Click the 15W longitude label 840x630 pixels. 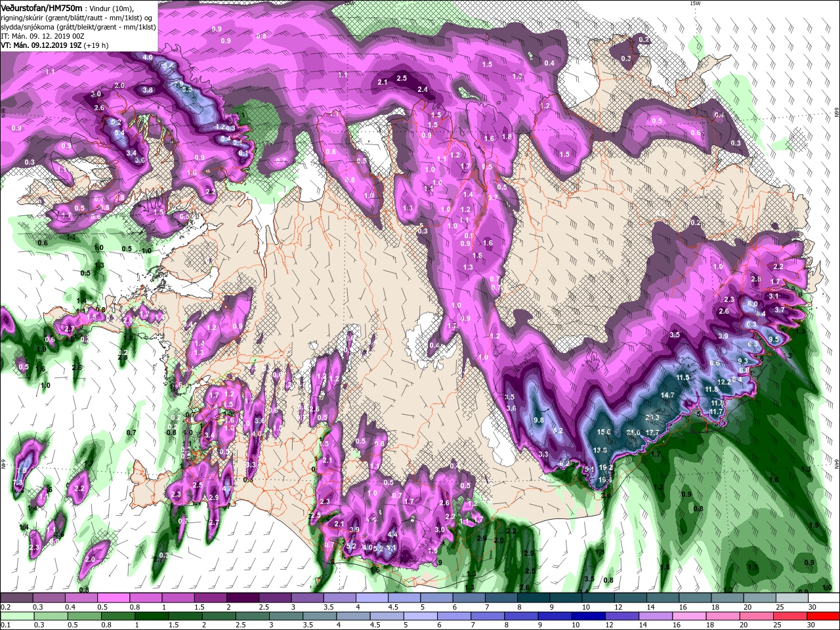point(696,3)
